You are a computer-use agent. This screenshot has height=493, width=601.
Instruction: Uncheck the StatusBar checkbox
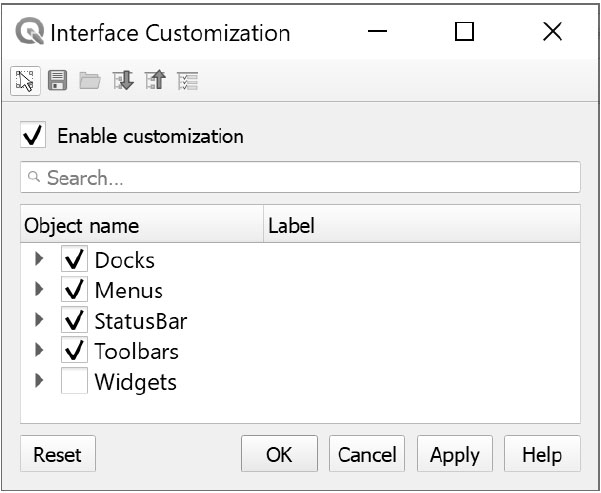coord(74,321)
